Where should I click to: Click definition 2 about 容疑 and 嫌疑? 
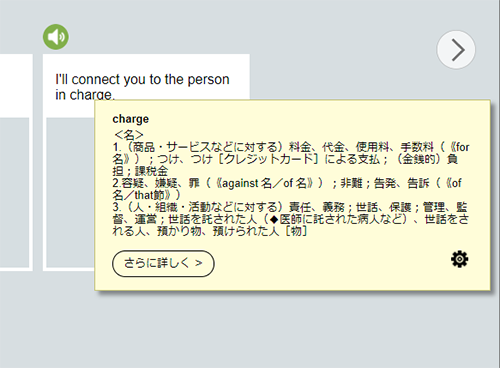287,189
